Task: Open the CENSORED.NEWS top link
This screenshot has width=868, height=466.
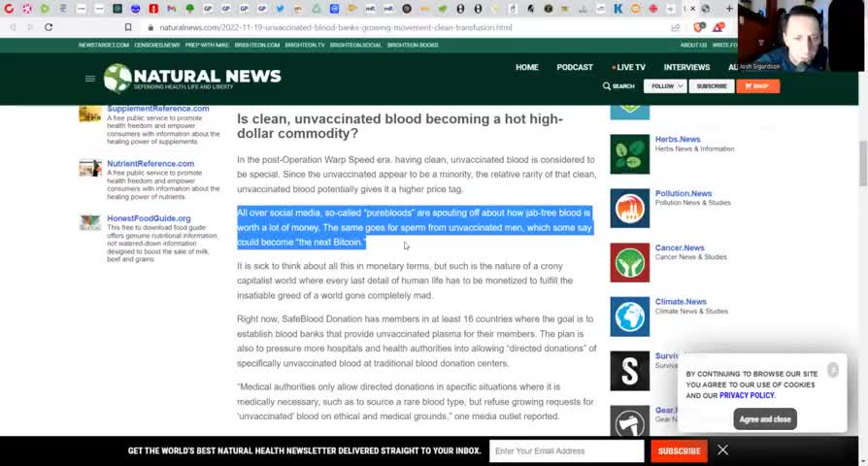Action: pyautogui.click(x=156, y=45)
